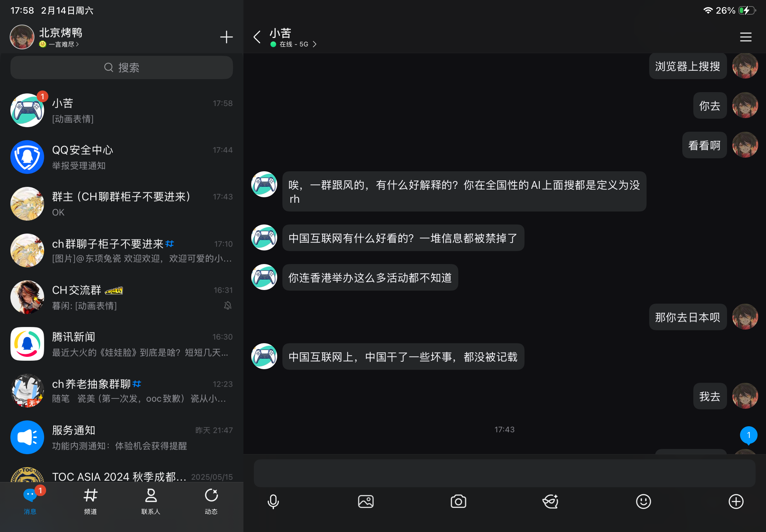Tap the search magnifier in the sidebar

[x=108, y=67]
